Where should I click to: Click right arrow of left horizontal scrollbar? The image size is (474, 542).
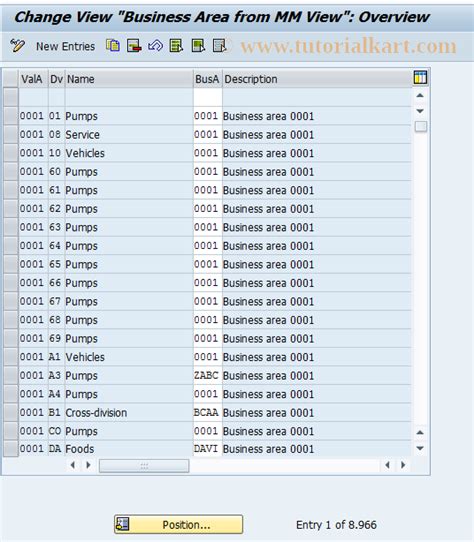(88, 465)
